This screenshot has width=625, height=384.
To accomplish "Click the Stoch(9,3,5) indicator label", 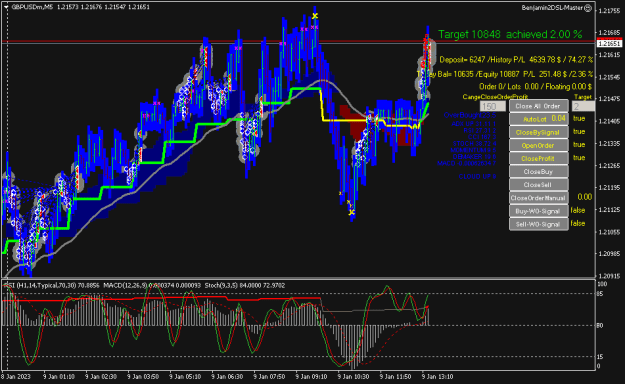I will pos(245,286).
